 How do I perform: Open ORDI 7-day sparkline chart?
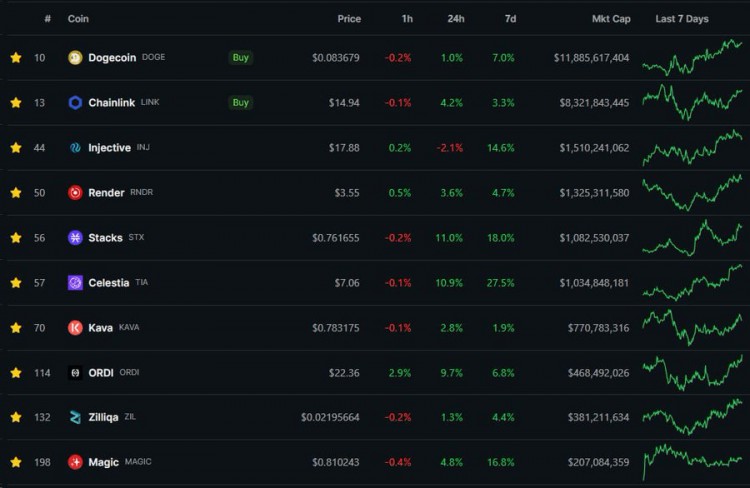point(692,373)
